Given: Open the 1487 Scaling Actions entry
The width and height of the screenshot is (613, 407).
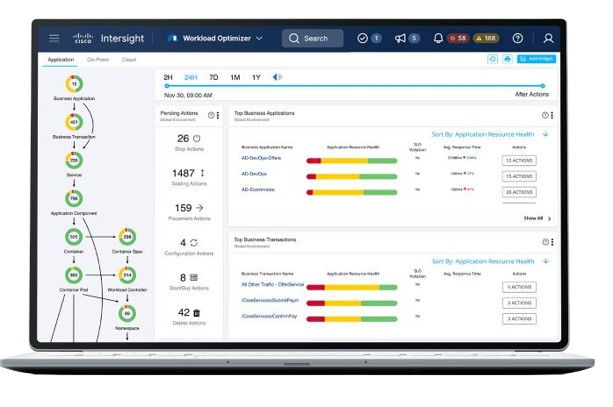Looking at the screenshot, I should point(189,177).
